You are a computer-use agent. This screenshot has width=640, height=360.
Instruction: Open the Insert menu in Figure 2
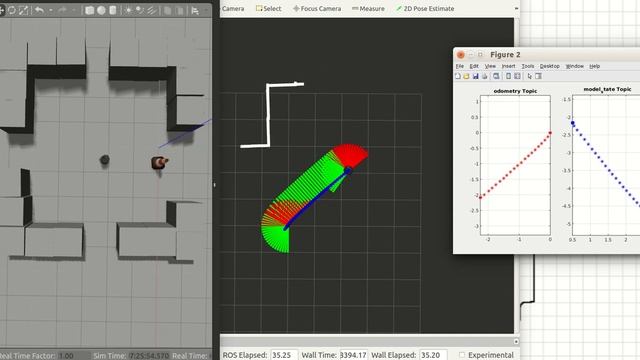pyautogui.click(x=508, y=66)
